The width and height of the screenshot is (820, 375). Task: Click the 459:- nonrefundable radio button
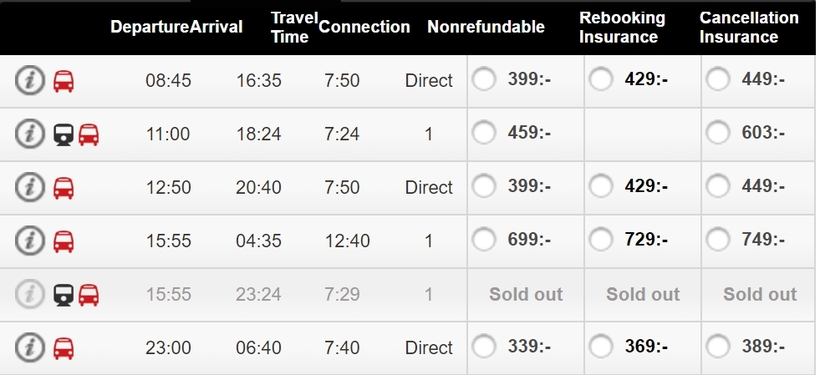tap(484, 133)
